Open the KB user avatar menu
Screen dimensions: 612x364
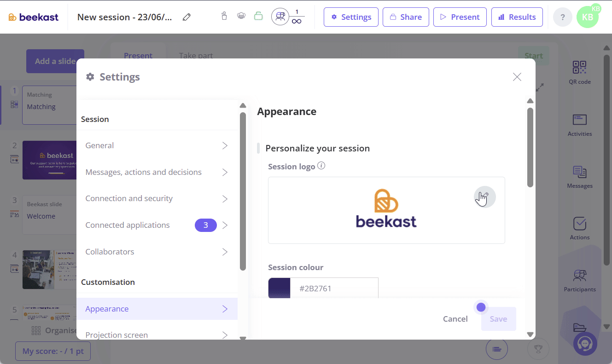[588, 17]
